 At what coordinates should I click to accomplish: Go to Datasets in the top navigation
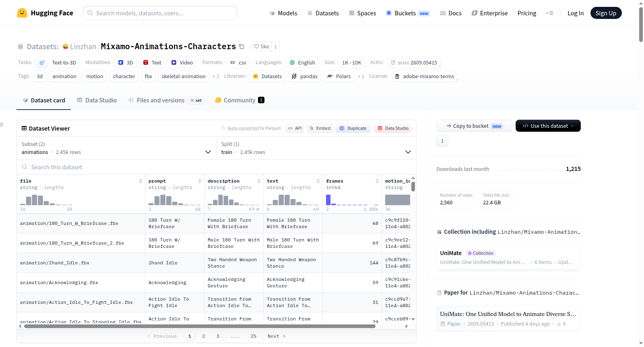pyautogui.click(x=323, y=13)
